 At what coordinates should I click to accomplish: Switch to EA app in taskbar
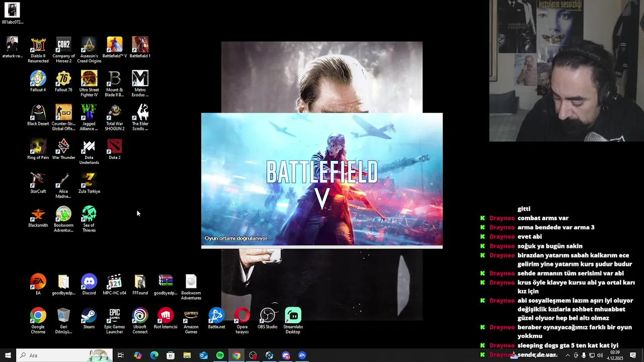pos(302,355)
